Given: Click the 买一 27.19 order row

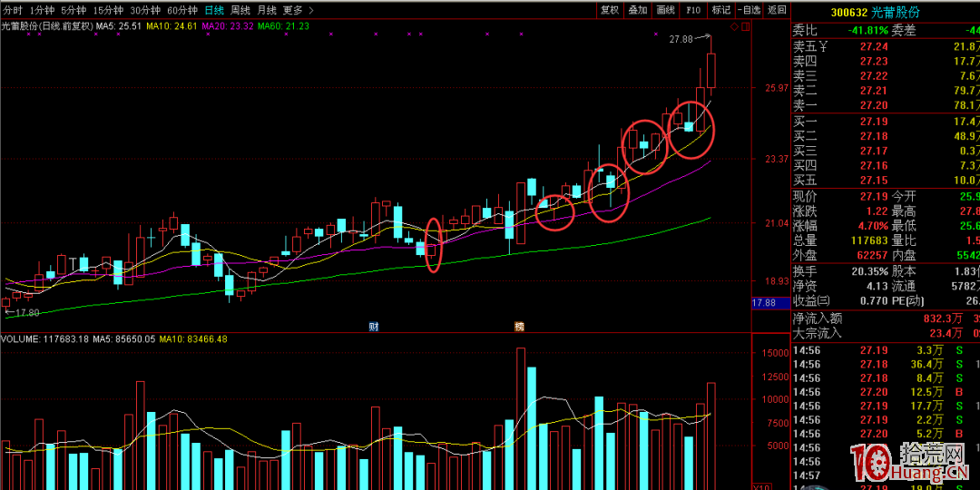Looking at the screenshot, I should pyautogui.click(x=886, y=121).
